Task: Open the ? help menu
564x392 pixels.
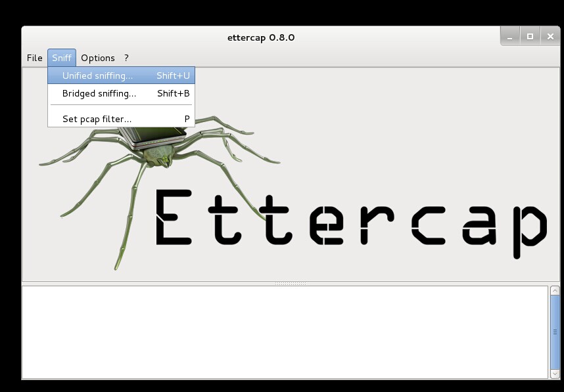Action: (126, 58)
